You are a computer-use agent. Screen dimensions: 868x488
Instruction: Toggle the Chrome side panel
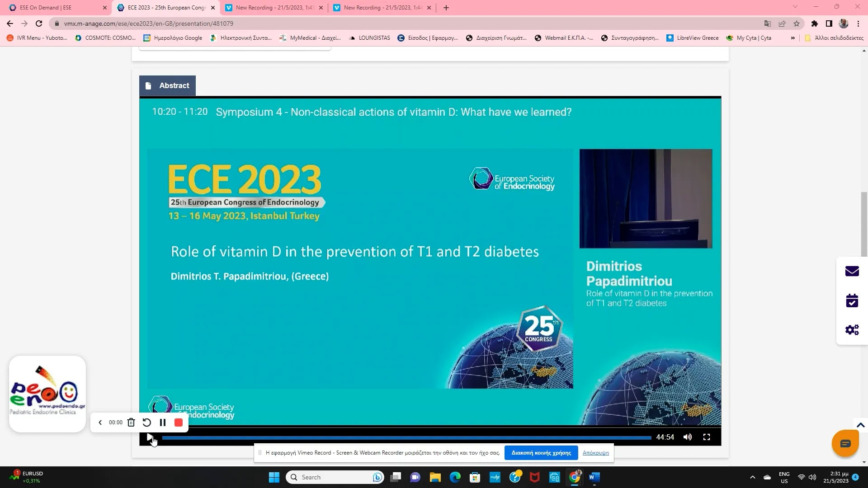pos(829,23)
